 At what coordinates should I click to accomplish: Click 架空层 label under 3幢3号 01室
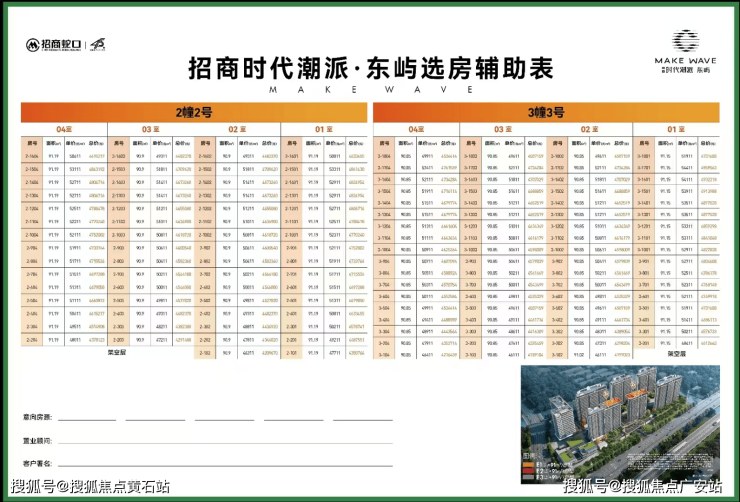[x=677, y=352]
